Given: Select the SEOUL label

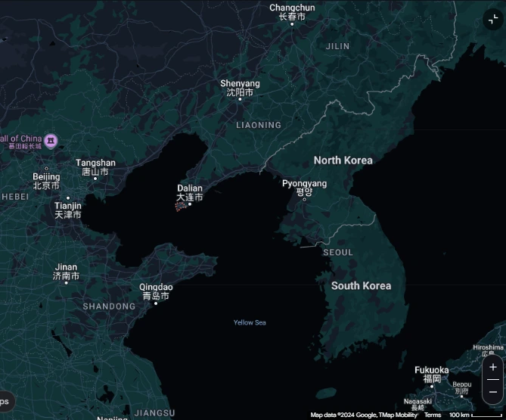Looking at the screenshot, I should click(x=338, y=253).
